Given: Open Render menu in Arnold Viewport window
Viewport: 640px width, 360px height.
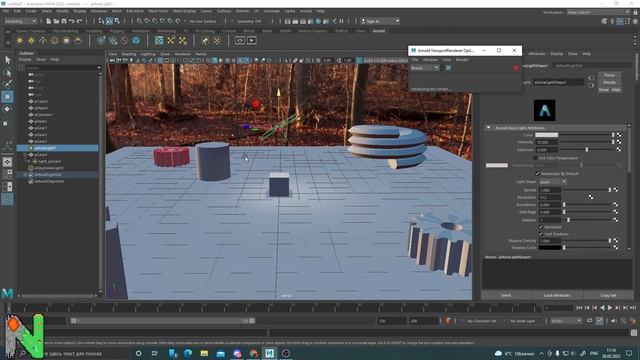Looking at the screenshot, I should [x=462, y=60].
